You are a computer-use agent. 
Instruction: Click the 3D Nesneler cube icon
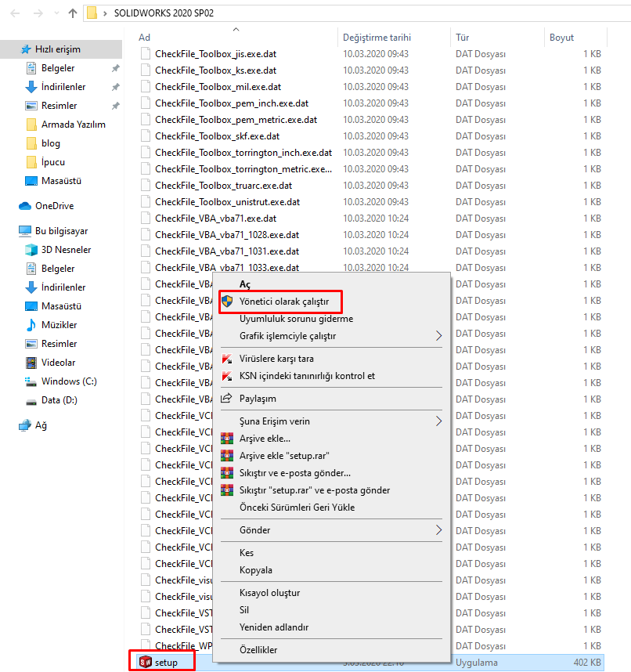pyautogui.click(x=31, y=250)
